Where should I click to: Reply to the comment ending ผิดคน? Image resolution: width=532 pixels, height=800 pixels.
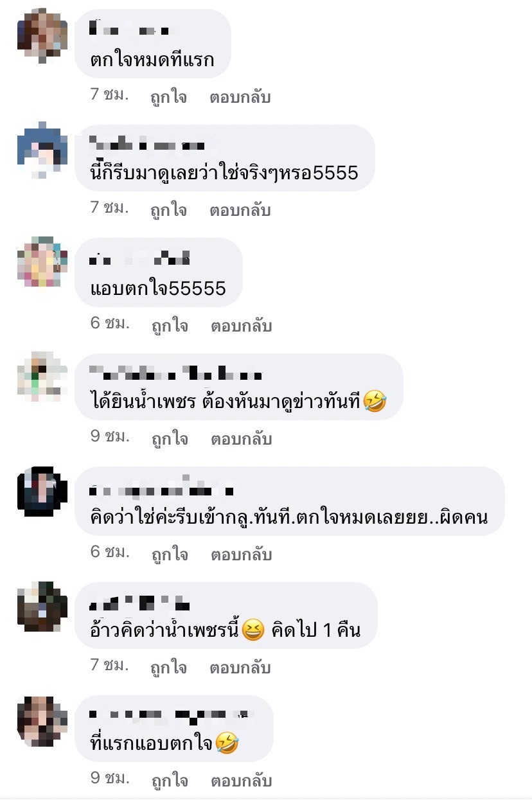pyautogui.click(x=242, y=554)
